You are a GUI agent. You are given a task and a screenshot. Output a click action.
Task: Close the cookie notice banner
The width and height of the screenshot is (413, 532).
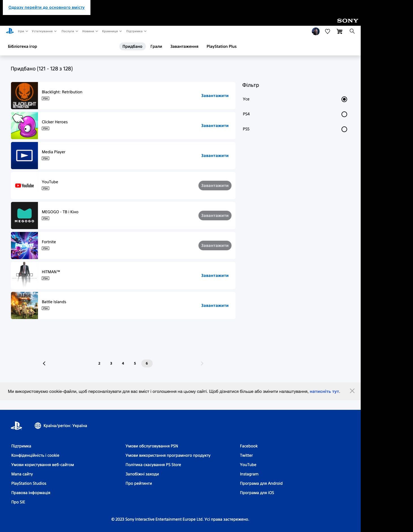(x=352, y=391)
